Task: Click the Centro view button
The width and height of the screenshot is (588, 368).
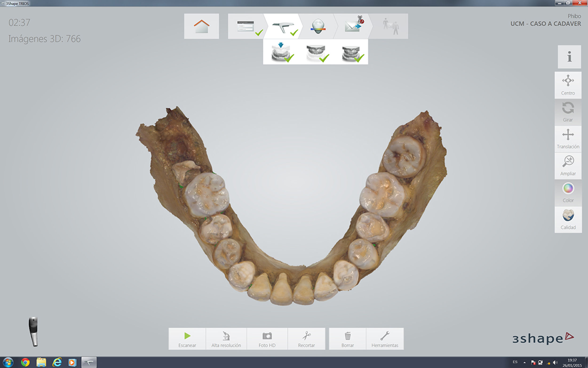Action: pos(568,85)
